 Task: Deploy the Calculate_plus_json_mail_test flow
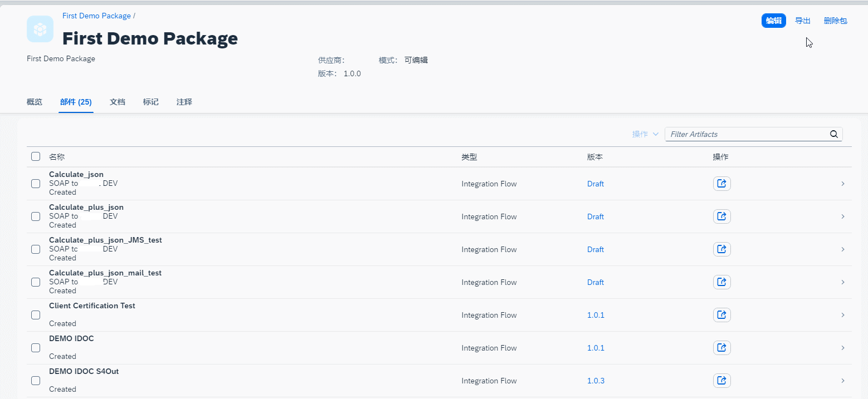[721, 282]
